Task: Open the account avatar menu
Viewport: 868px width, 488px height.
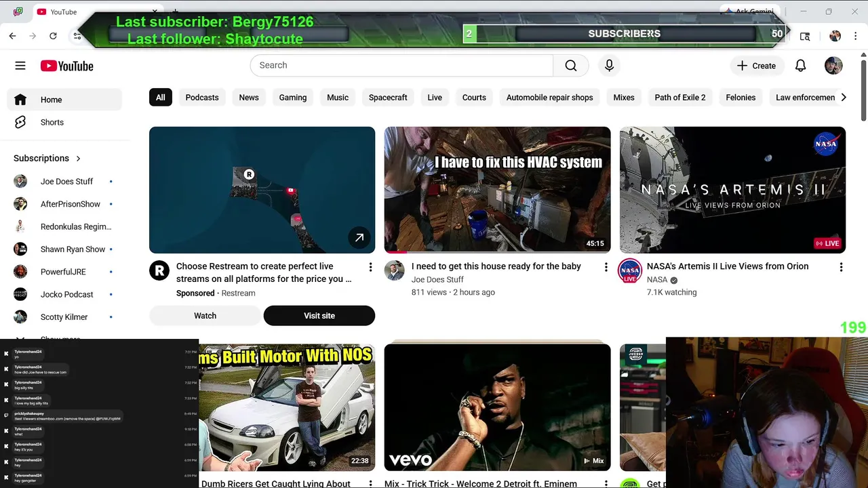Action: (833, 66)
